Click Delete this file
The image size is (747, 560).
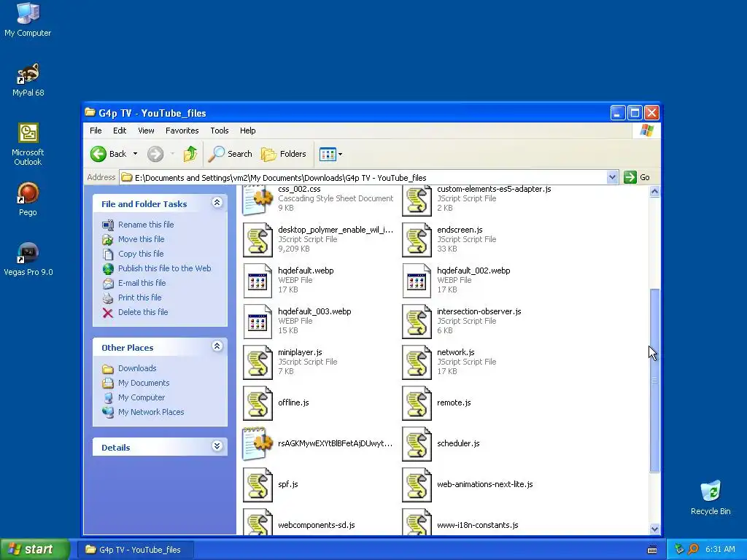pyautogui.click(x=143, y=312)
